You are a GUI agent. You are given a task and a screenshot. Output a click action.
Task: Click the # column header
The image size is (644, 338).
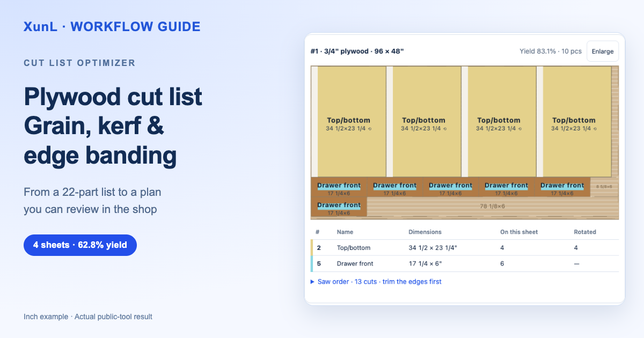coord(318,232)
